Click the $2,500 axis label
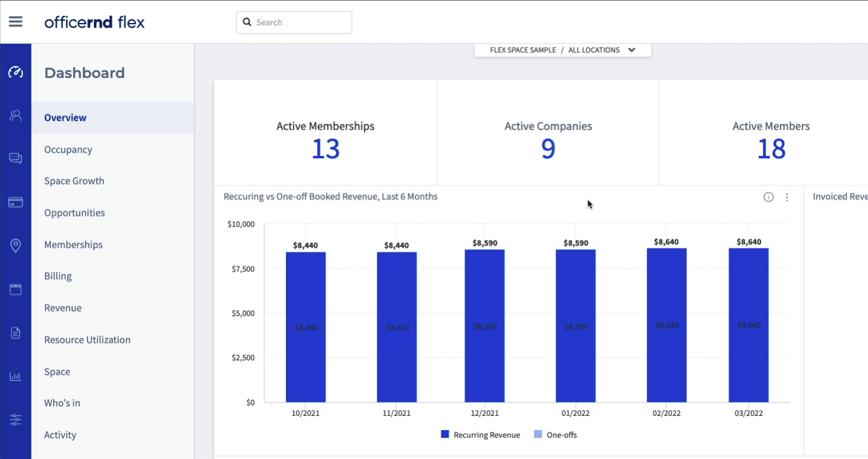The image size is (868, 459). [x=243, y=358]
